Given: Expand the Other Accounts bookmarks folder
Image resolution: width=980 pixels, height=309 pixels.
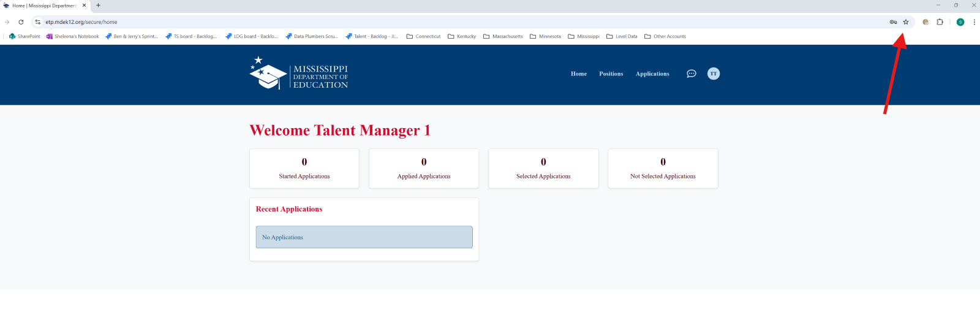Looking at the screenshot, I should pos(665,37).
